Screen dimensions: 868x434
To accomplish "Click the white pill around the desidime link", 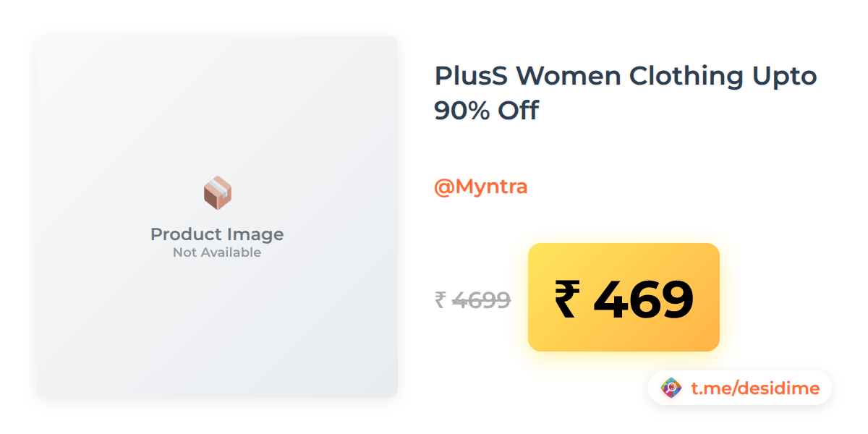I will pos(740,388).
